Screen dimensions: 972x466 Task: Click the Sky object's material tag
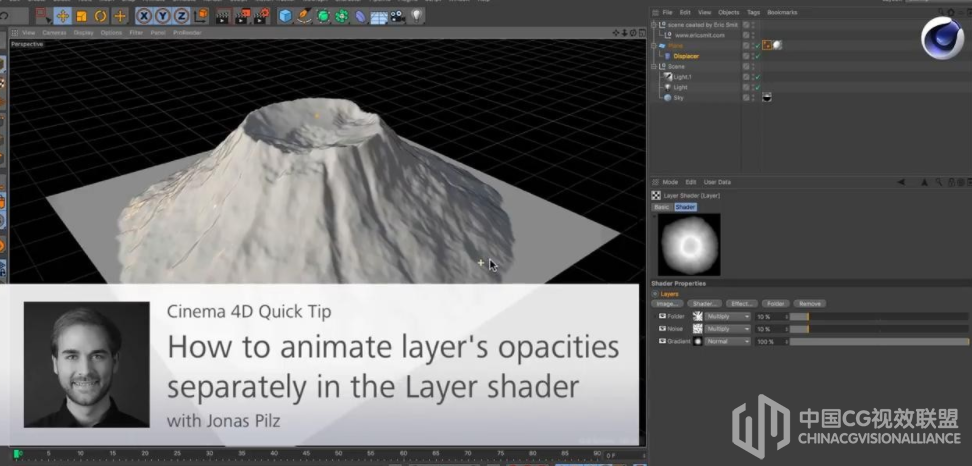(x=767, y=97)
